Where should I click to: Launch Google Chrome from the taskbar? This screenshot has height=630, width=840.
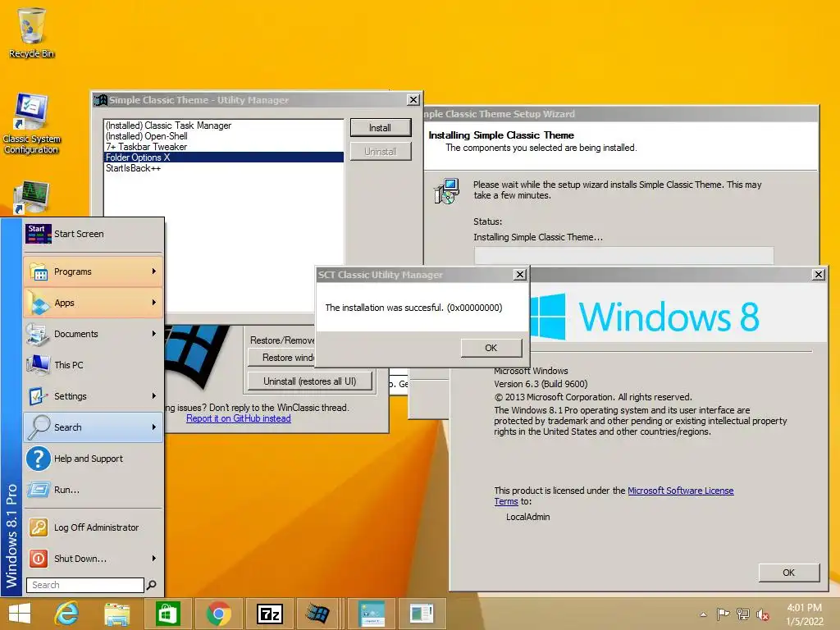pyautogui.click(x=218, y=614)
